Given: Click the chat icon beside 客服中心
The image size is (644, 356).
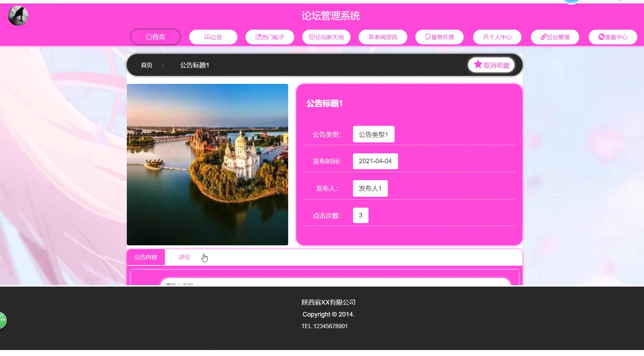Looking at the screenshot, I should pos(601,37).
